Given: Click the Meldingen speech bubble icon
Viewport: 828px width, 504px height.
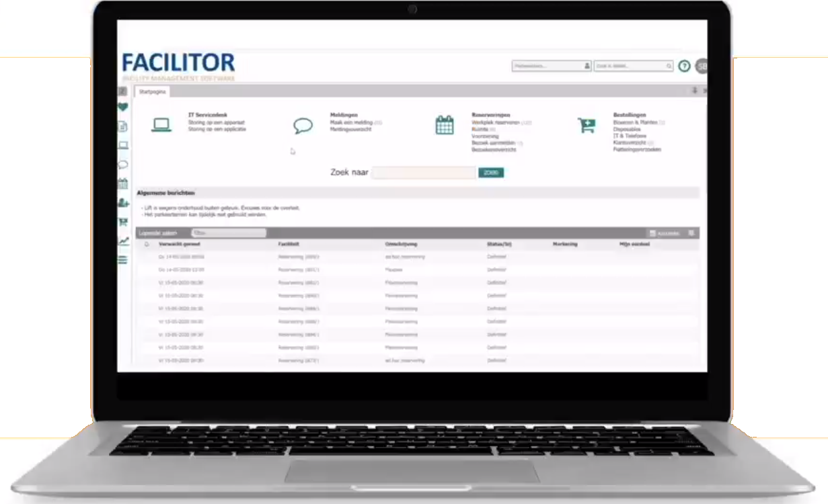Looking at the screenshot, I should (302, 125).
